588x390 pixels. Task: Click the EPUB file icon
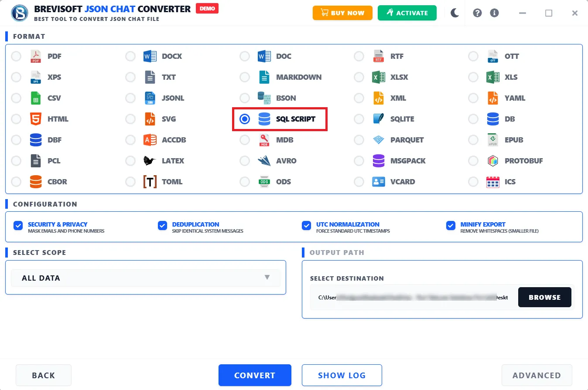coord(493,140)
